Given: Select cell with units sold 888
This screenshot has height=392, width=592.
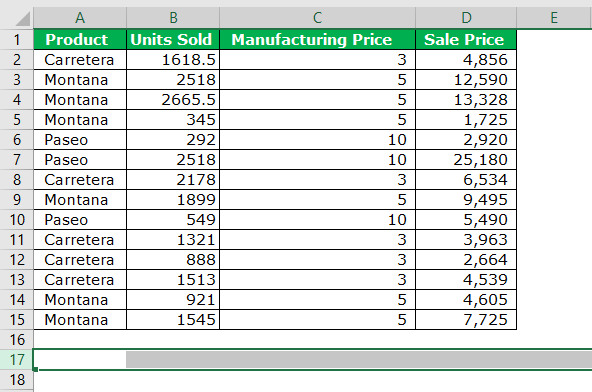Looking at the screenshot, I should click(173, 260).
